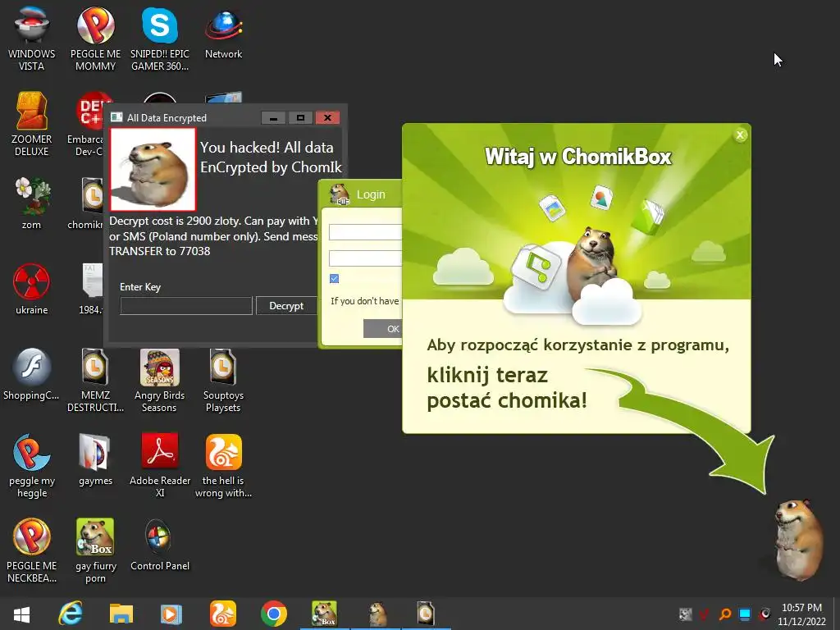Switch to the hamster ransomware taskbar window

(x=377, y=614)
